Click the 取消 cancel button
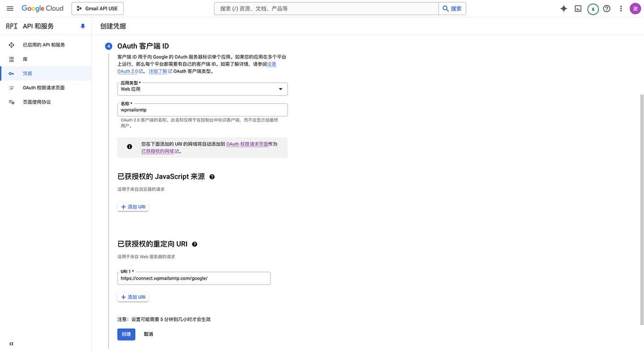Screen dimensions: 644x352 coord(148,334)
